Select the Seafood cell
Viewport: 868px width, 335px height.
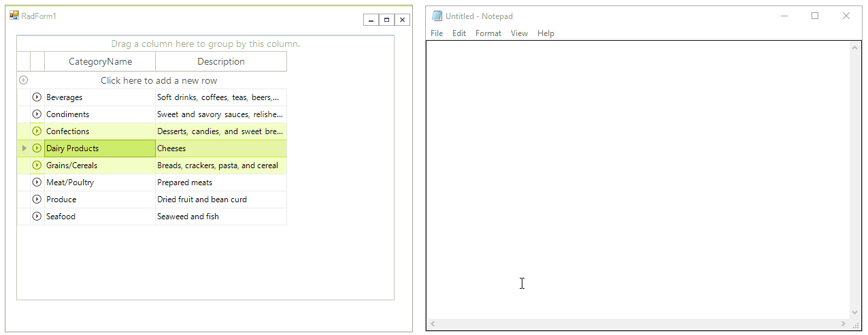tap(100, 217)
